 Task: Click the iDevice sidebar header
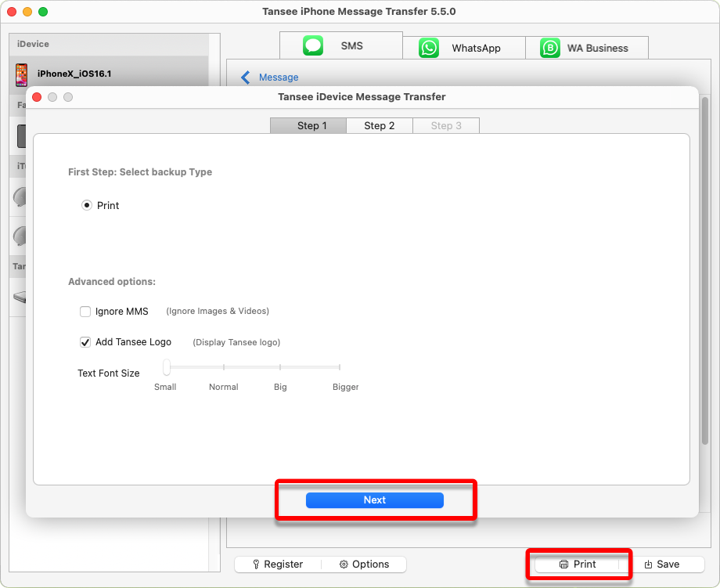(x=109, y=44)
